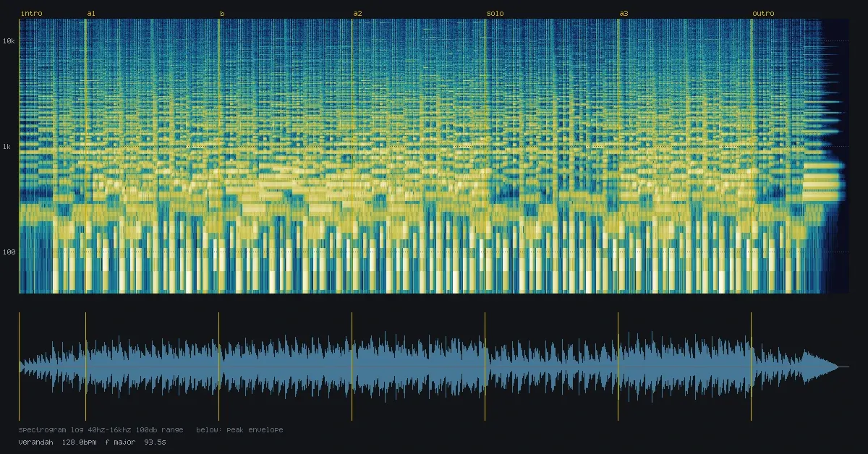
Task: Jump to the "intro" section marker label
Action: (x=31, y=13)
